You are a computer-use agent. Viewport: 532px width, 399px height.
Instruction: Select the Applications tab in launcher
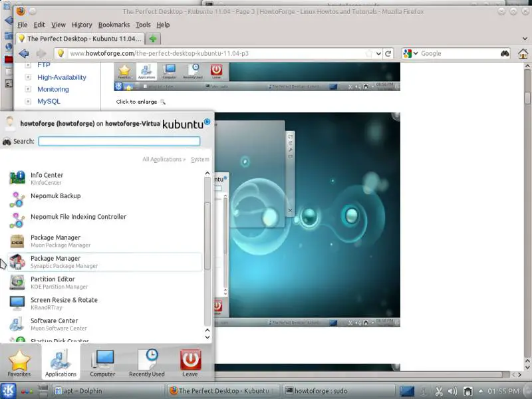61,362
